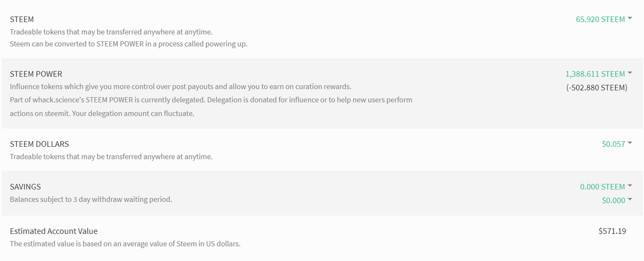Click the caret arrow beside savings $0.000

pyautogui.click(x=629, y=200)
